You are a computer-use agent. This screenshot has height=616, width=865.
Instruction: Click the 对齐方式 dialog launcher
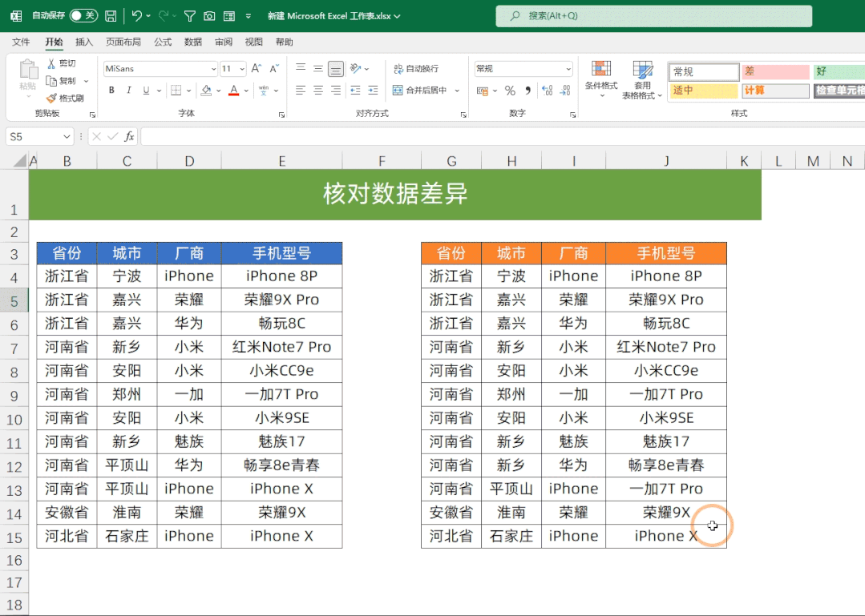click(463, 115)
